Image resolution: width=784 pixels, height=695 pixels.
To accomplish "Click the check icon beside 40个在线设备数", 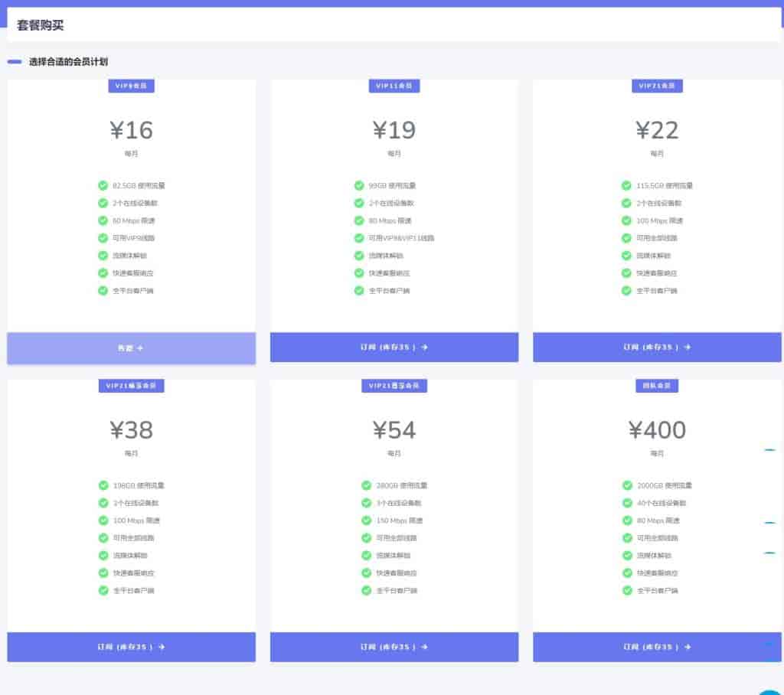I will tap(627, 503).
